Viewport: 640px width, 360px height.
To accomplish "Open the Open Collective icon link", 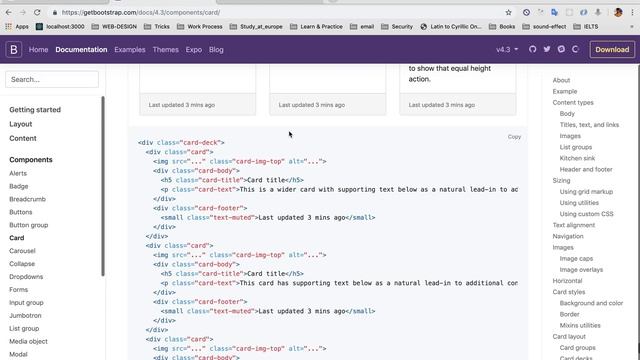I will [x=576, y=49].
